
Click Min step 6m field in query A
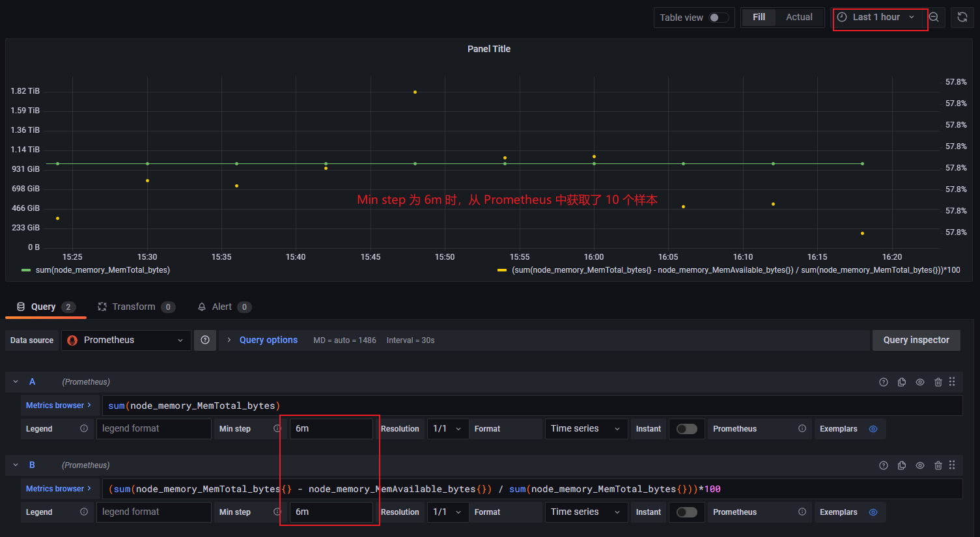331,429
